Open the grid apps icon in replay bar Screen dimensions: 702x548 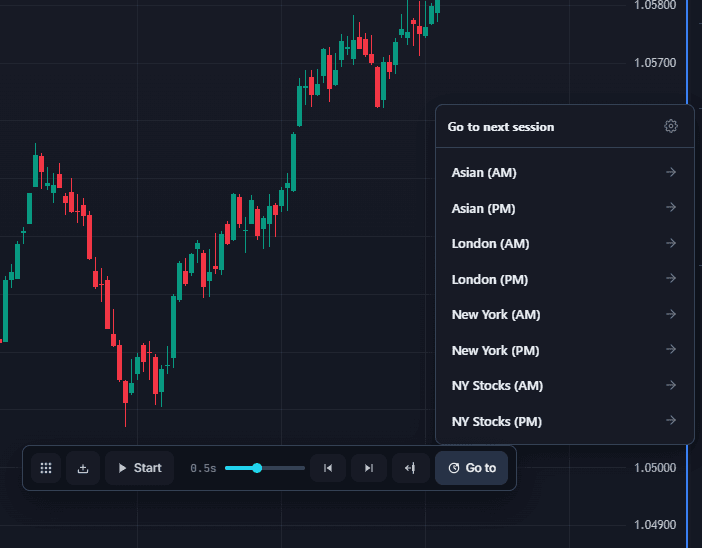point(46,468)
